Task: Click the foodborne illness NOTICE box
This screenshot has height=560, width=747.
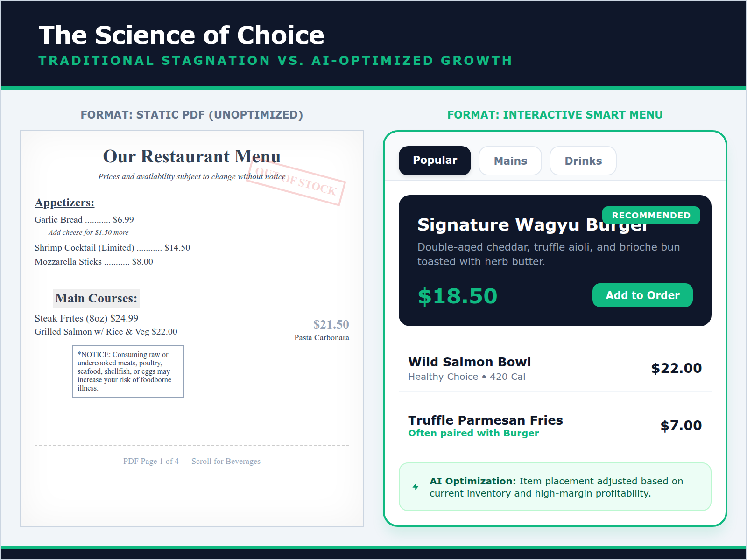Action: click(x=128, y=371)
